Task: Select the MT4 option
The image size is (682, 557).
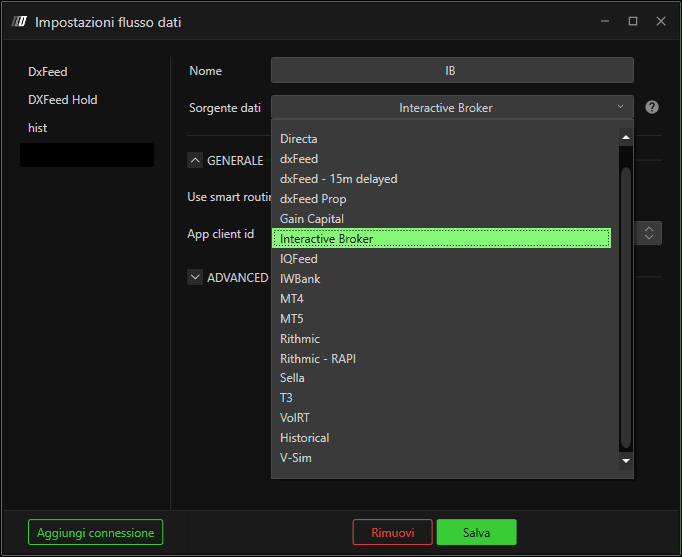Action: tap(441, 299)
